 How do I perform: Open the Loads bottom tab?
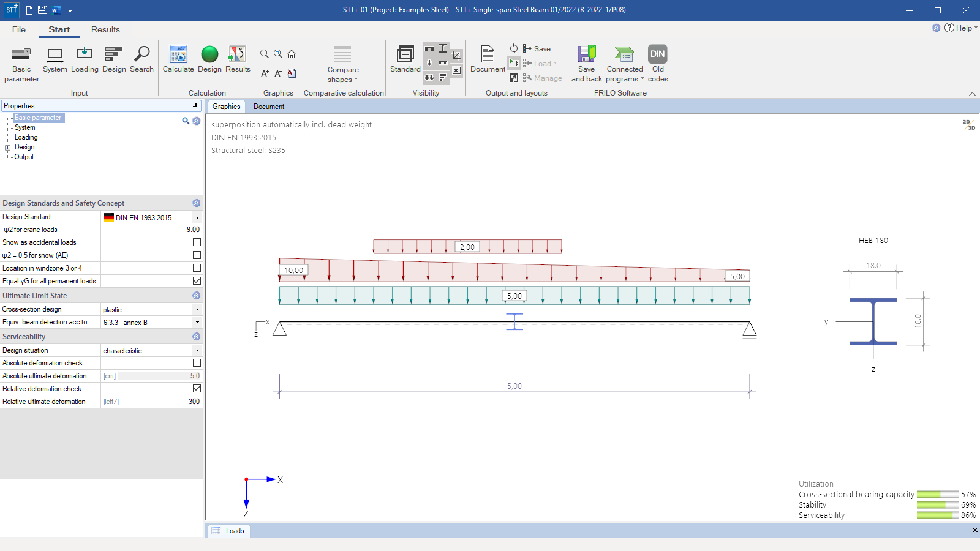pyautogui.click(x=228, y=531)
